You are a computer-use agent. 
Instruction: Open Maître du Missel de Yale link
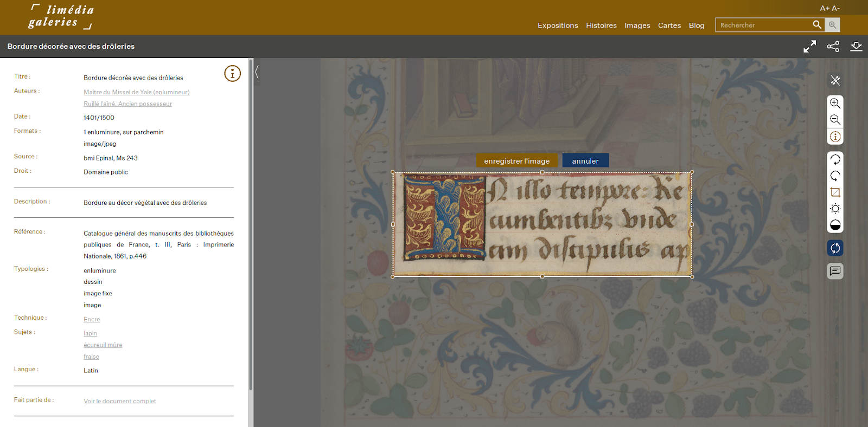tap(137, 92)
